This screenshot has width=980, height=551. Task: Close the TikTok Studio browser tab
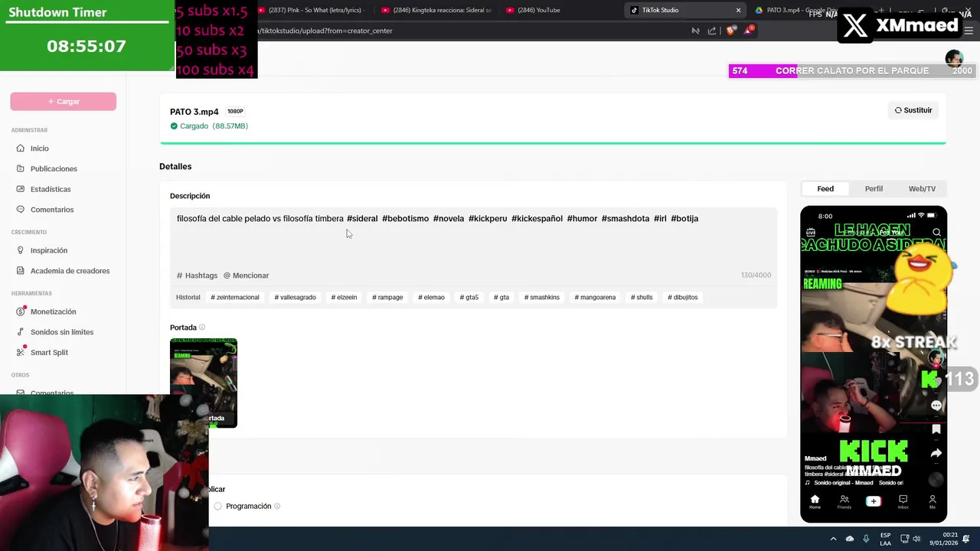(738, 10)
